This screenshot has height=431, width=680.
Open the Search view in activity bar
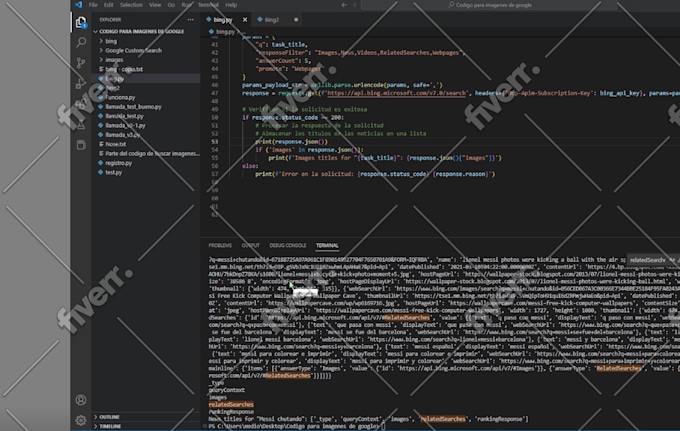click(x=81, y=42)
